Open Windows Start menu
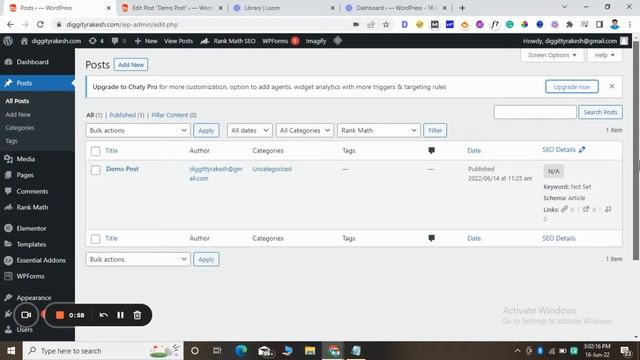Viewport: 640px width, 360px height. click(11, 351)
